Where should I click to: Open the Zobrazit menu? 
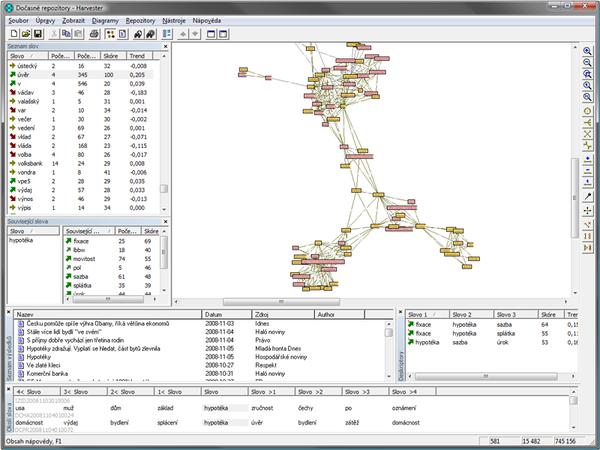(x=73, y=21)
